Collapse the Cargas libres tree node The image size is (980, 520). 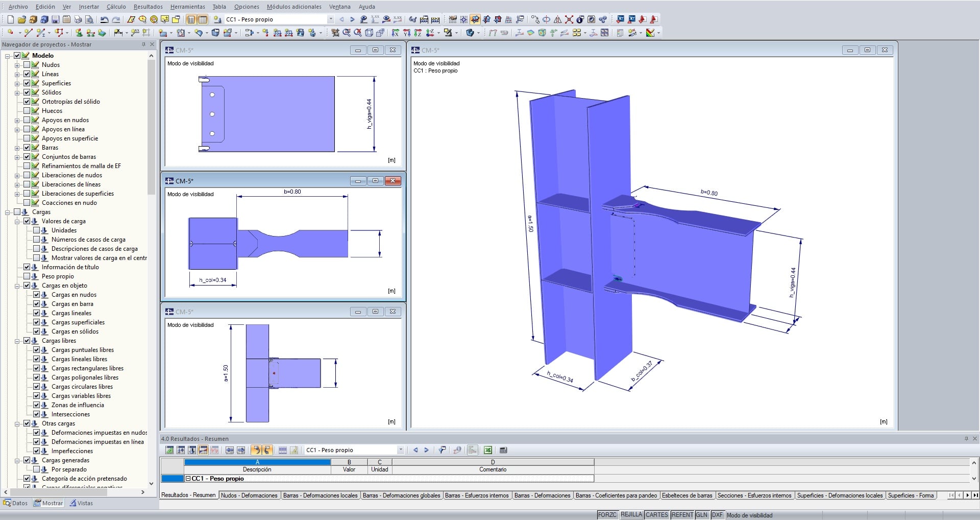(x=17, y=341)
